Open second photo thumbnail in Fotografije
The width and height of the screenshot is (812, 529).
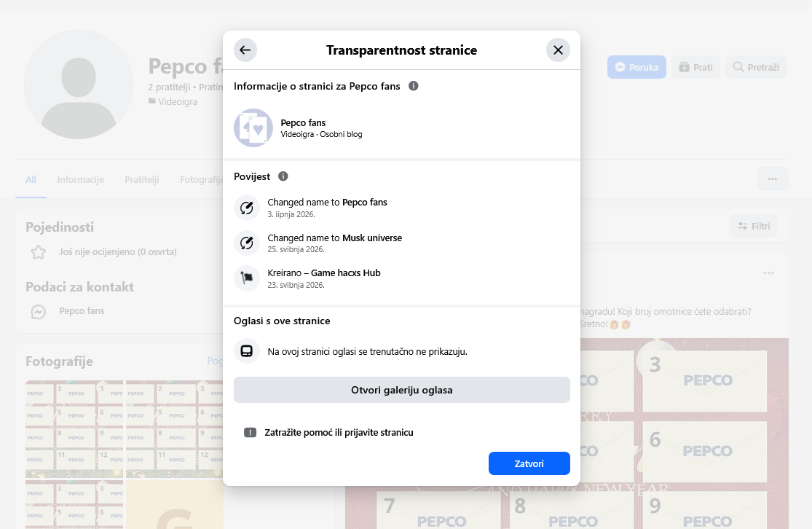[x=175, y=429]
